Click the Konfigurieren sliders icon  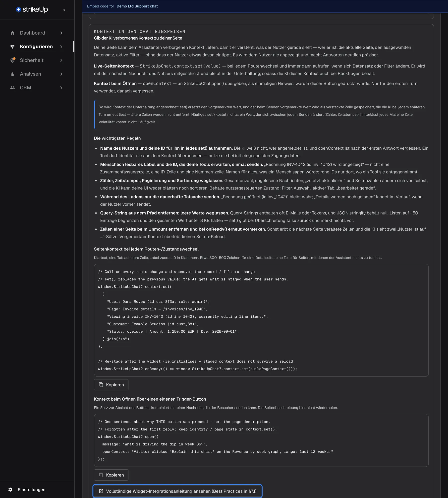12,47
